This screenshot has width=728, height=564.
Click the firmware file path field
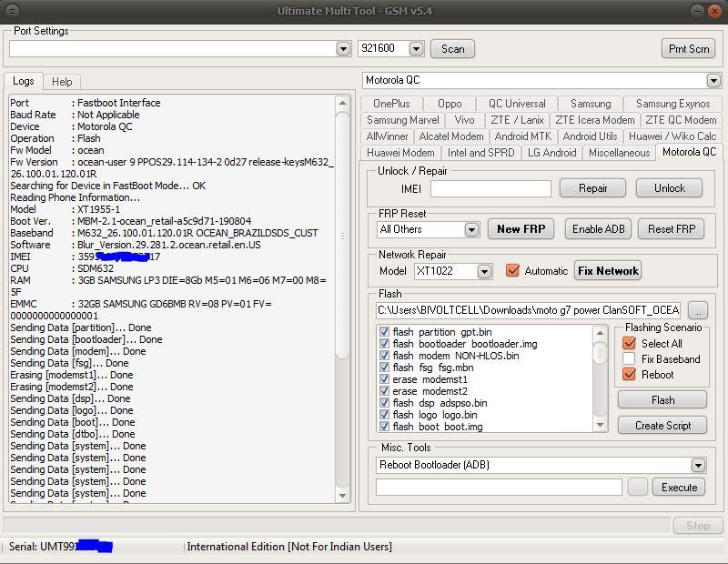coord(530,310)
